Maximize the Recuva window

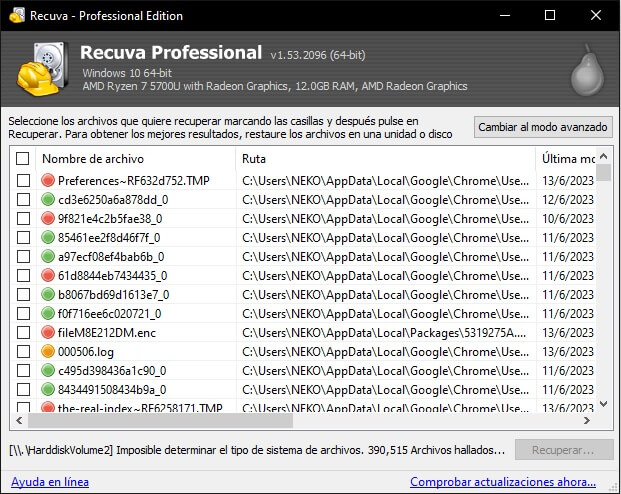[x=550, y=15]
